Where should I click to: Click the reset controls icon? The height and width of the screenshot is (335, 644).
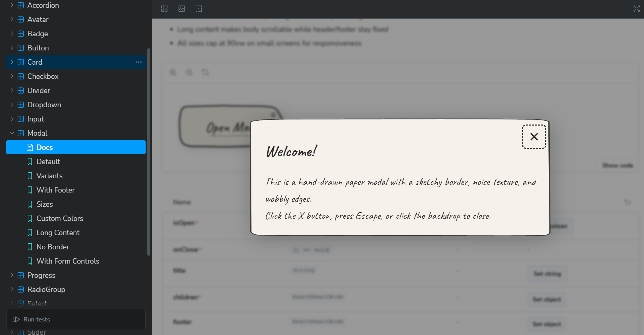coord(628,202)
